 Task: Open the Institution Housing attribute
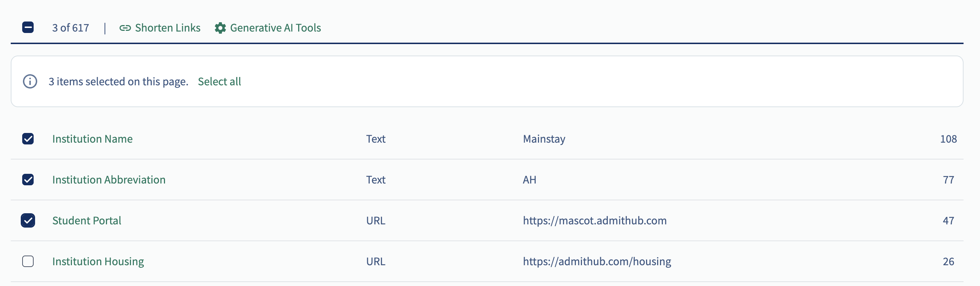pos(98,261)
